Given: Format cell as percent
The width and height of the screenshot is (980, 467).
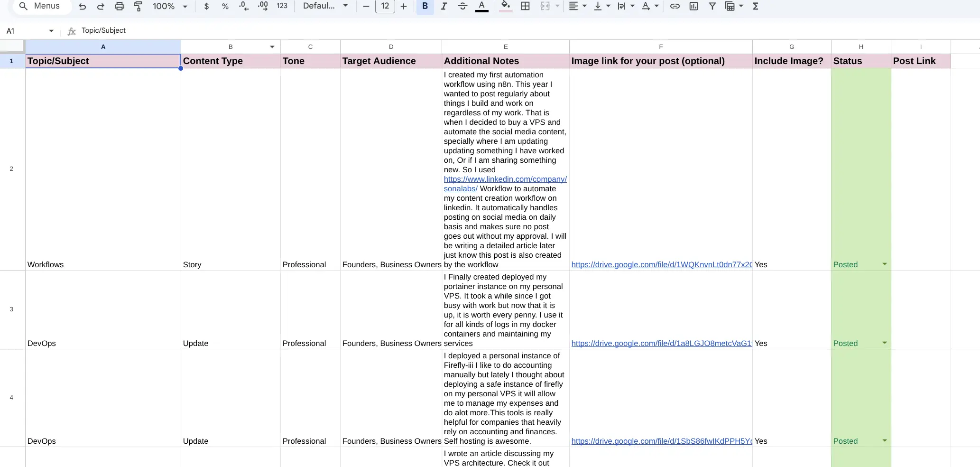Looking at the screenshot, I should coord(225,6).
